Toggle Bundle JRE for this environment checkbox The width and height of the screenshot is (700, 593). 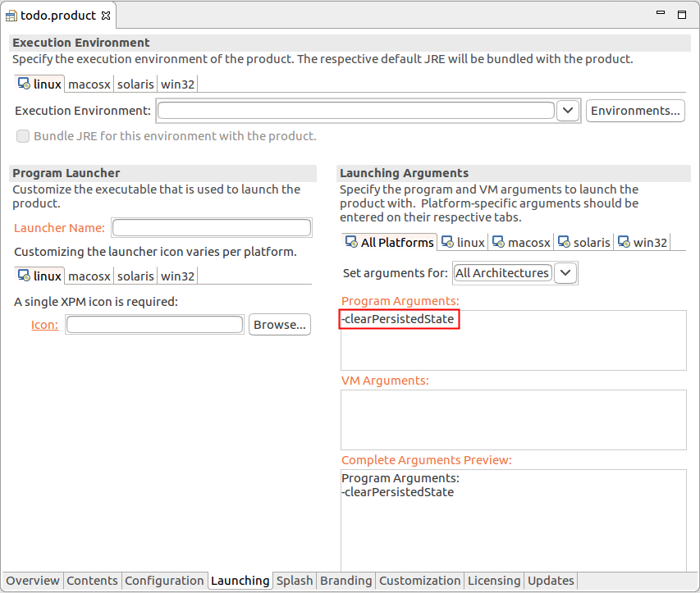coord(23,136)
